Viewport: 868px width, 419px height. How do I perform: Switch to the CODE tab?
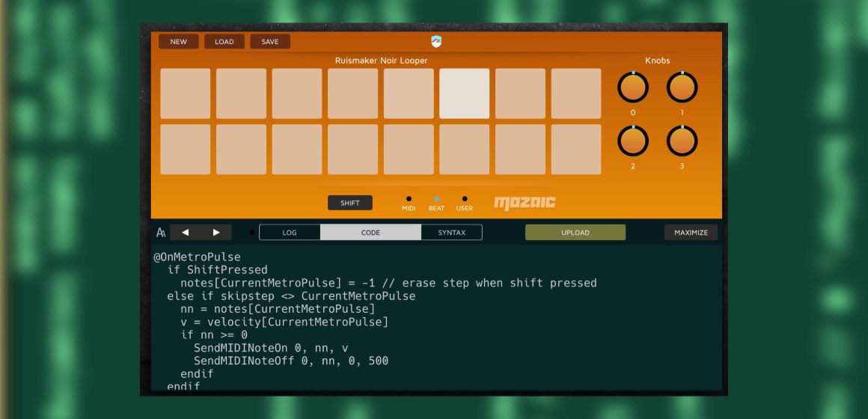(370, 233)
